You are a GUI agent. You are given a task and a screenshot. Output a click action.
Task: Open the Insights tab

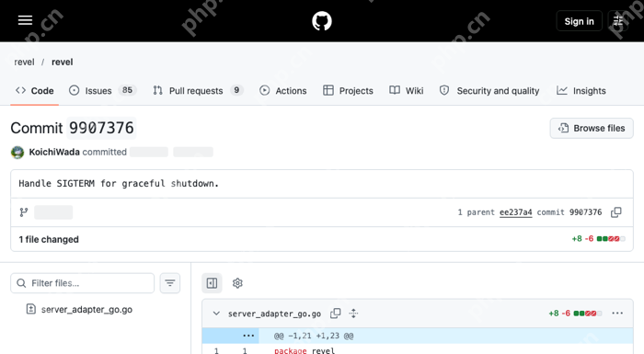581,91
